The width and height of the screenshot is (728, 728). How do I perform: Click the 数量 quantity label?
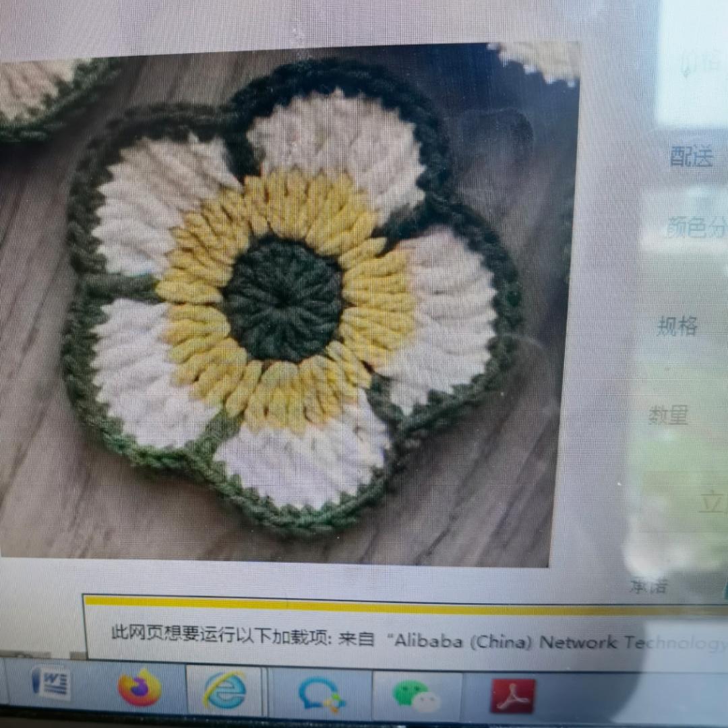tap(669, 415)
